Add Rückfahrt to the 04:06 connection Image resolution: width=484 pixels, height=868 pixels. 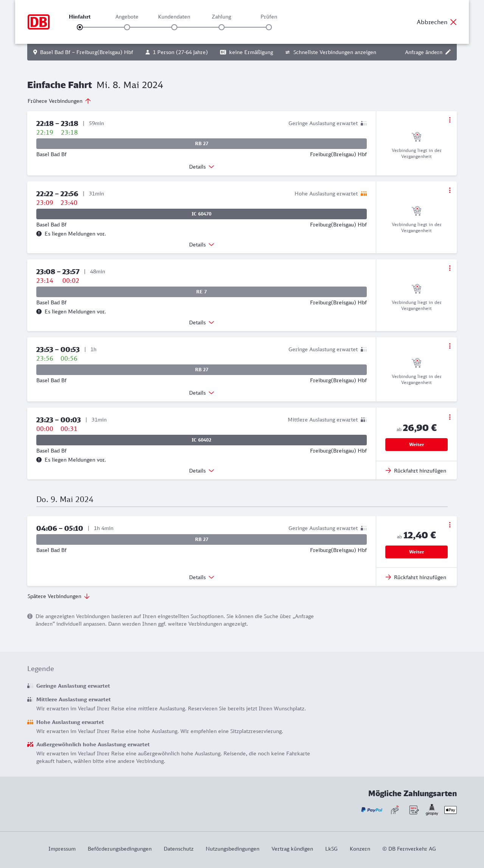[416, 577]
